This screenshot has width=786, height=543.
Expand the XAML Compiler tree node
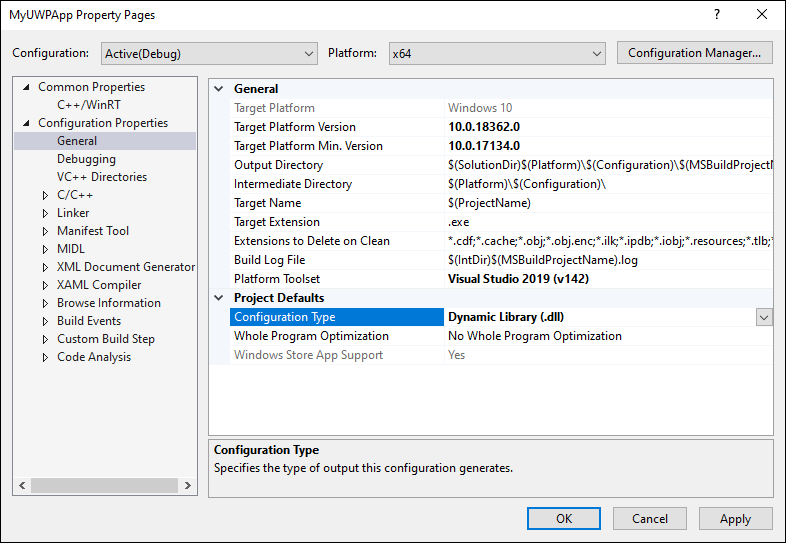(x=45, y=285)
